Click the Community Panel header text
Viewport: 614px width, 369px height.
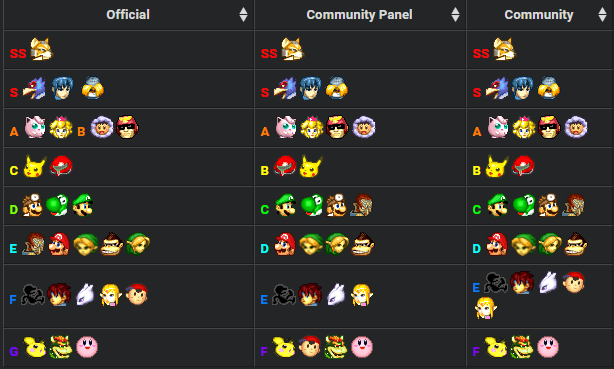pos(359,14)
